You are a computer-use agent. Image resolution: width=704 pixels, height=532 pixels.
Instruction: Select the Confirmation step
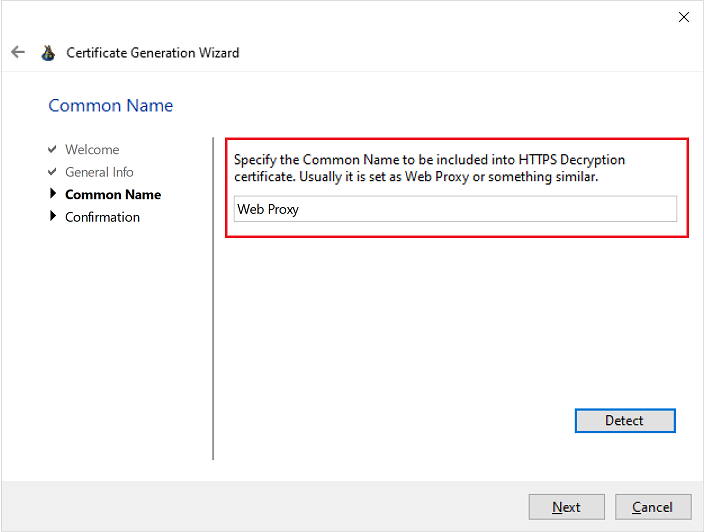[x=102, y=217]
